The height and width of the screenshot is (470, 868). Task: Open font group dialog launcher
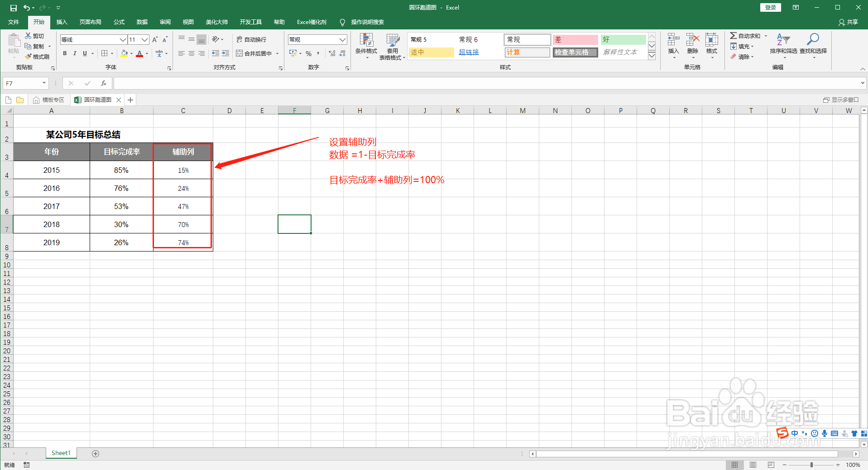click(x=169, y=68)
